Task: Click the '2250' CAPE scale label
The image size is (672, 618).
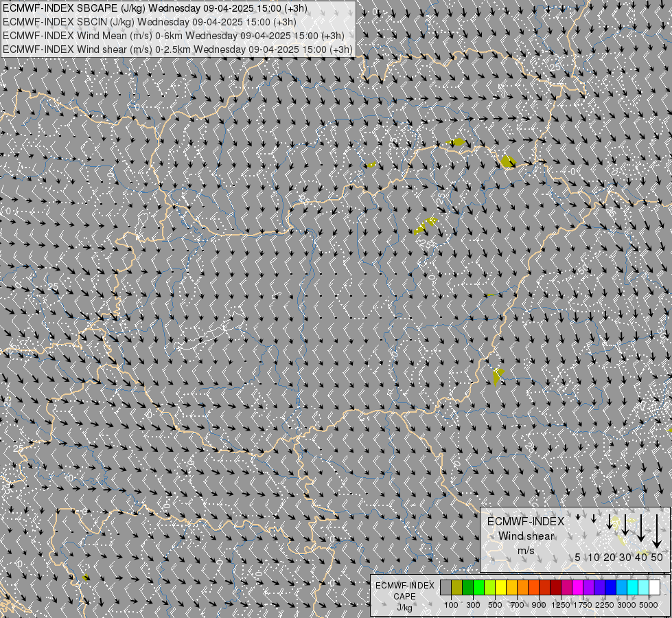Action: [605, 605]
